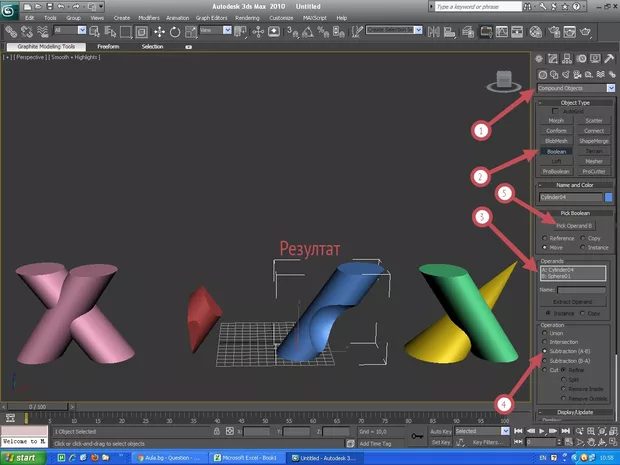Enable the AutoGrid checkbox

[x=555, y=111]
